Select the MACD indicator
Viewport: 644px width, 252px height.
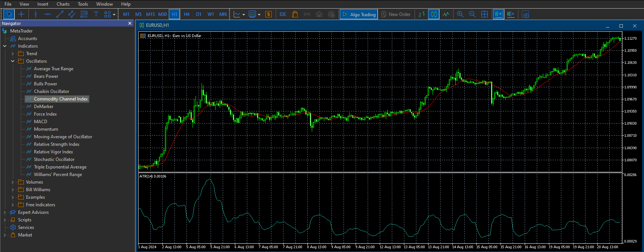[40, 122]
